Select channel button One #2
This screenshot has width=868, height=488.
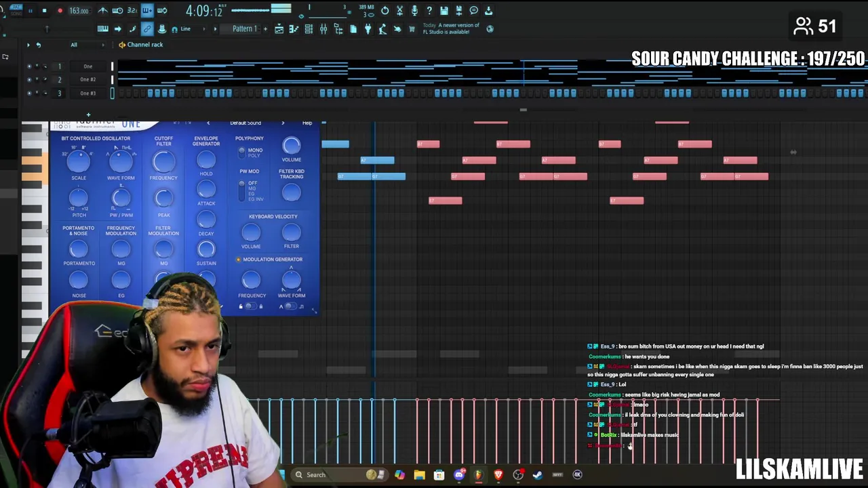(x=87, y=79)
